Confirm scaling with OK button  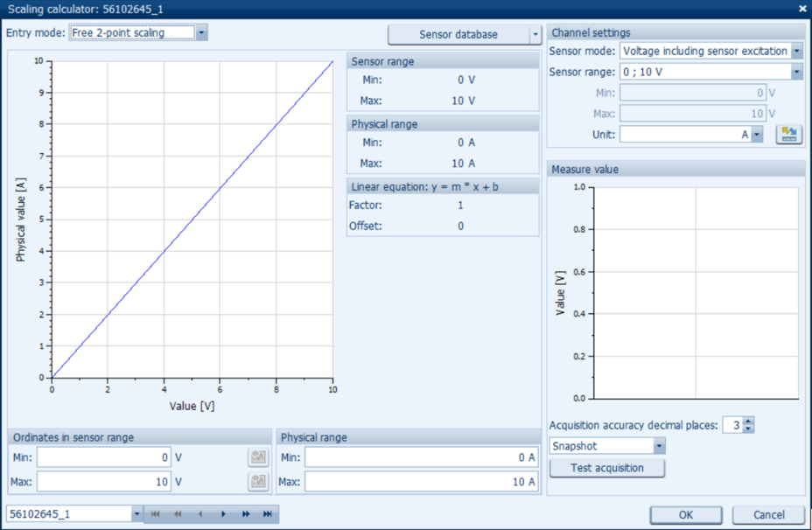pos(686,515)
